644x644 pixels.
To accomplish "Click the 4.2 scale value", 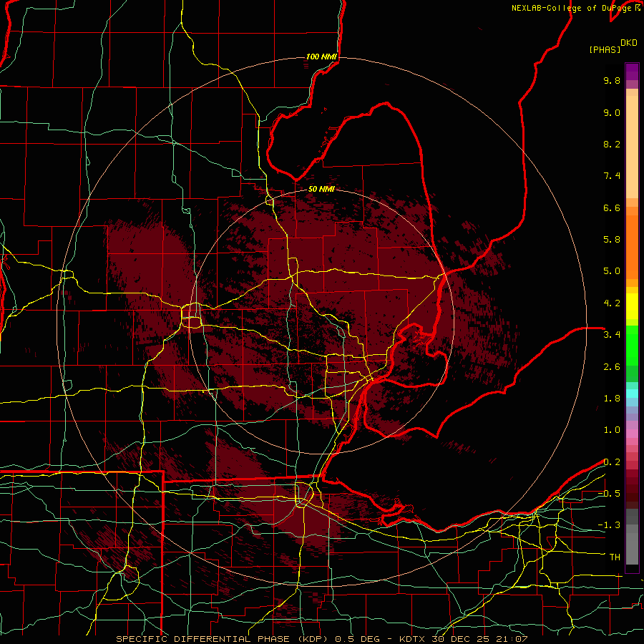I will (612, 303).
